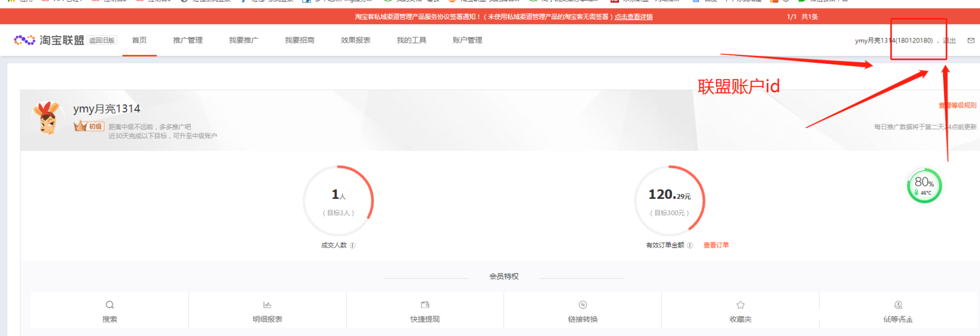This screenshot has height=336, width=980.
Task: Click the user avatar thumbnail
Action: [47, 118]
